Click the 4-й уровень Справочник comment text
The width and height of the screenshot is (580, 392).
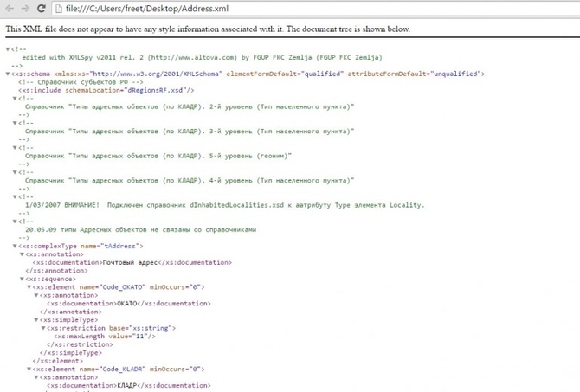190,181
